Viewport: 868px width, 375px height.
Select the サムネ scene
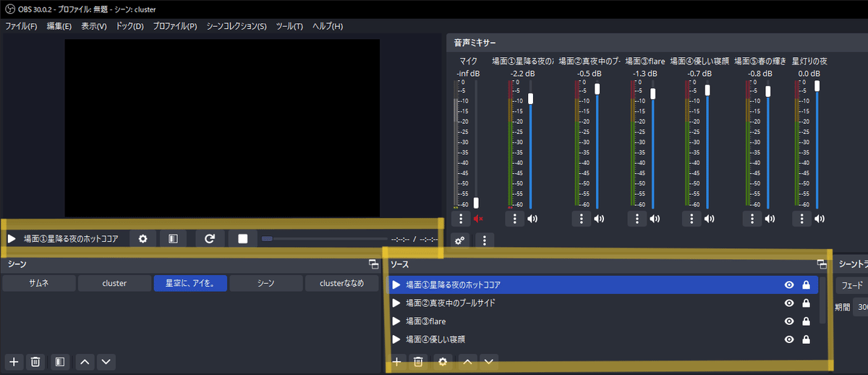click(39, 283)
